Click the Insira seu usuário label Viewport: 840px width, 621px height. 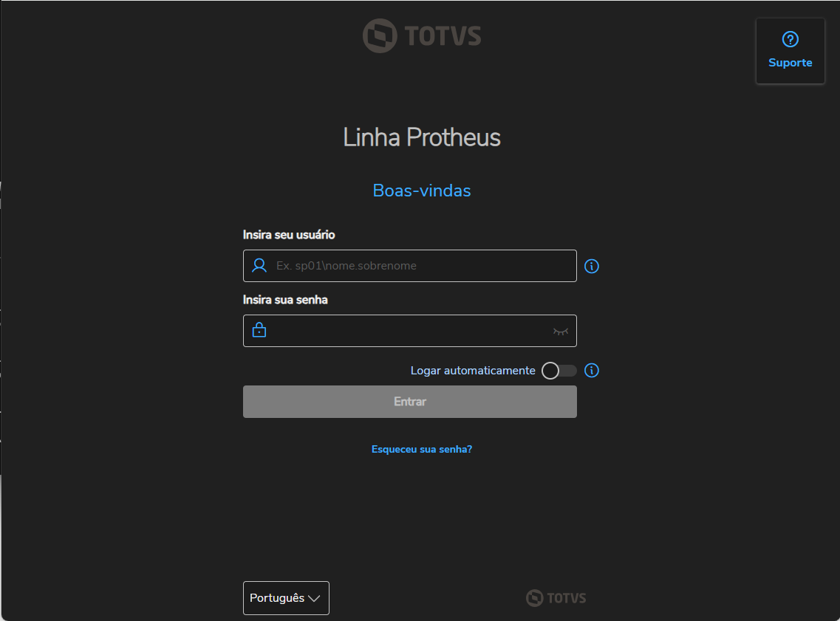coord(289,235)
